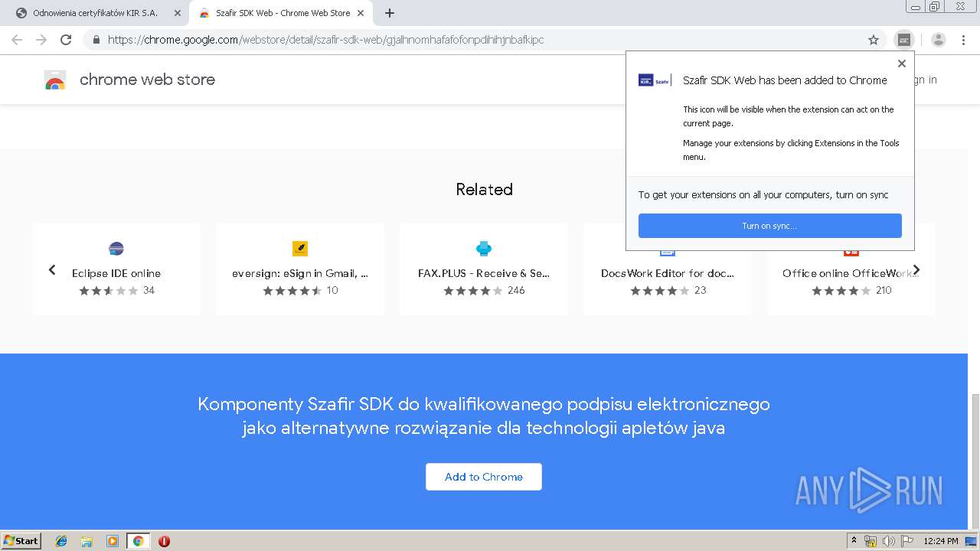Click the Chrome taskbar button
This screenshot has height=551, width=980.
tap(138, 541)
